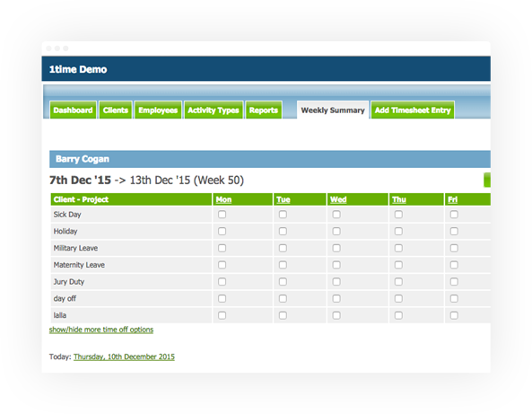Check Sick Day for Monday
This screenshot has width=532, height=414.
[222, 215]
